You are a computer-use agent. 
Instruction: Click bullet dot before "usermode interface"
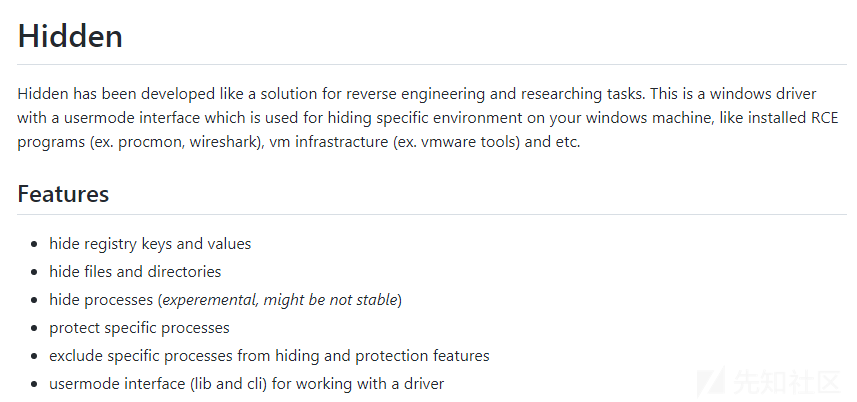pos(35,384)
